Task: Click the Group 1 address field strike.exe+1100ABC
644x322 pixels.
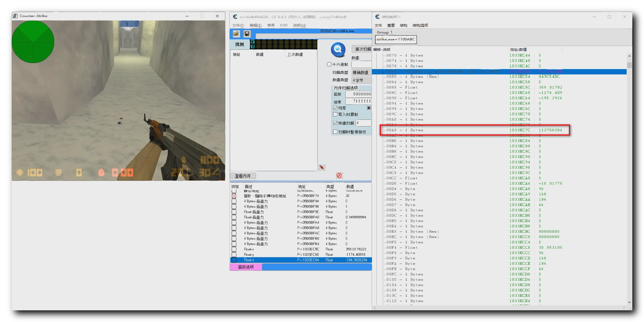Action: point(396,39)
